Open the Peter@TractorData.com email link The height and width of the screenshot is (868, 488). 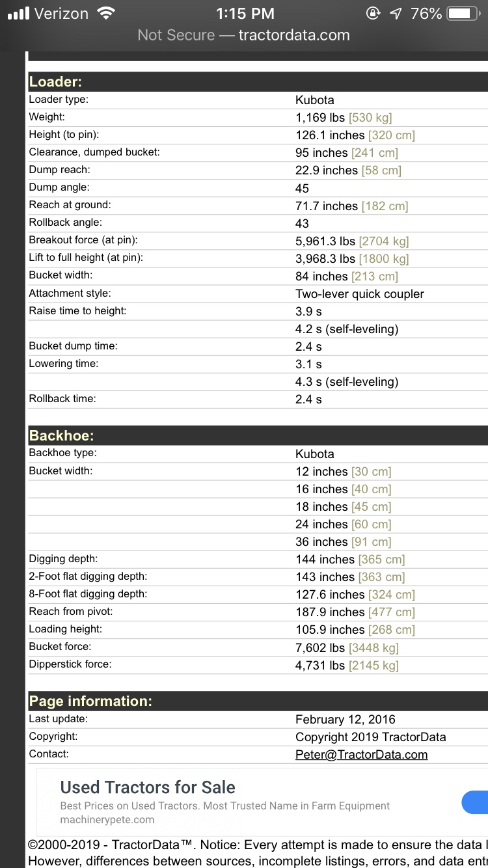pos(361,755)
